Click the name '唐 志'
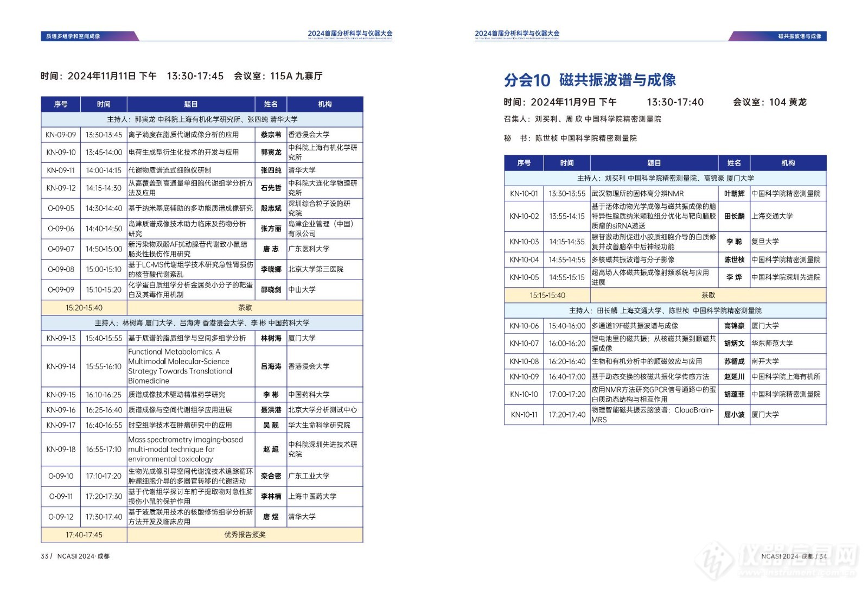The width and height of the screenshot is (868, 589). pos(271,249)
